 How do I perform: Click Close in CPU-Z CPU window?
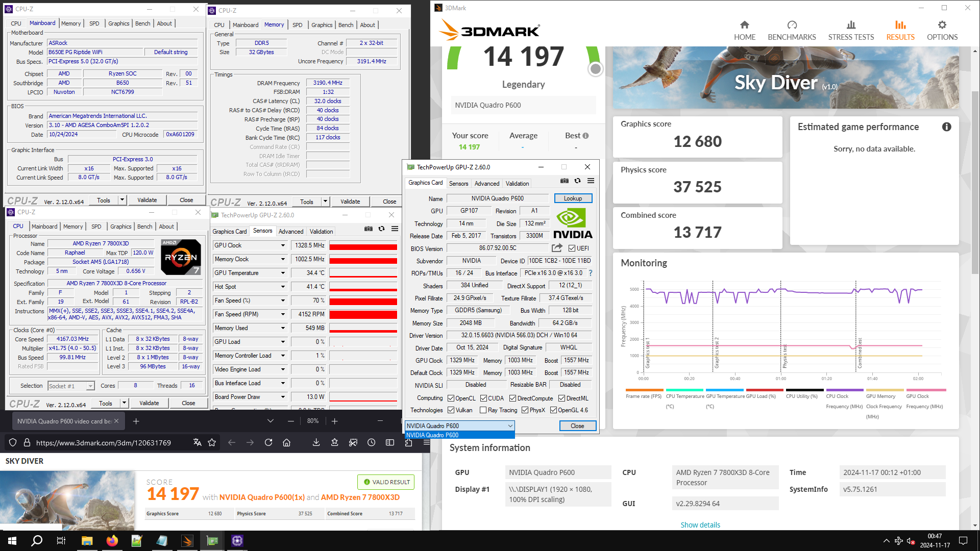click(188, 403)
